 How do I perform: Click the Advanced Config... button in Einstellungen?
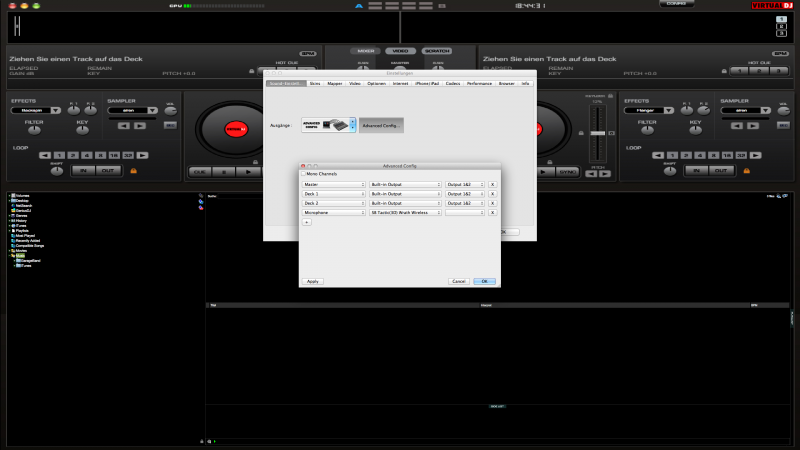point(381,125)
